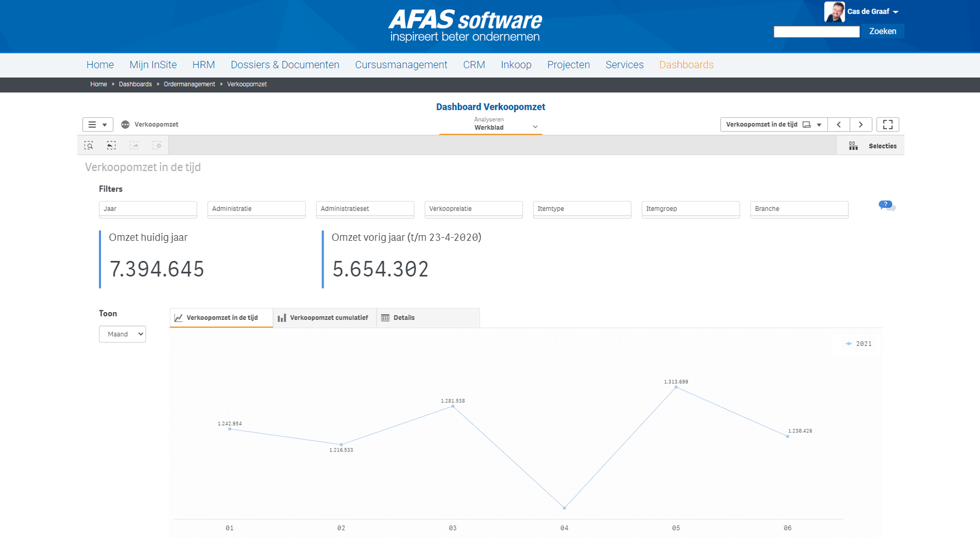Open the help chat bubble icon

coord(887,206)
